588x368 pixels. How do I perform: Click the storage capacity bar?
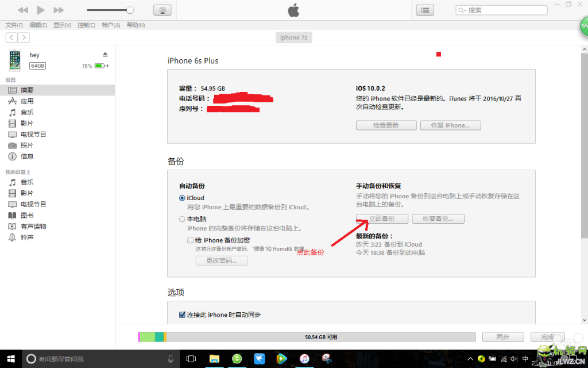tap(307, 337)
